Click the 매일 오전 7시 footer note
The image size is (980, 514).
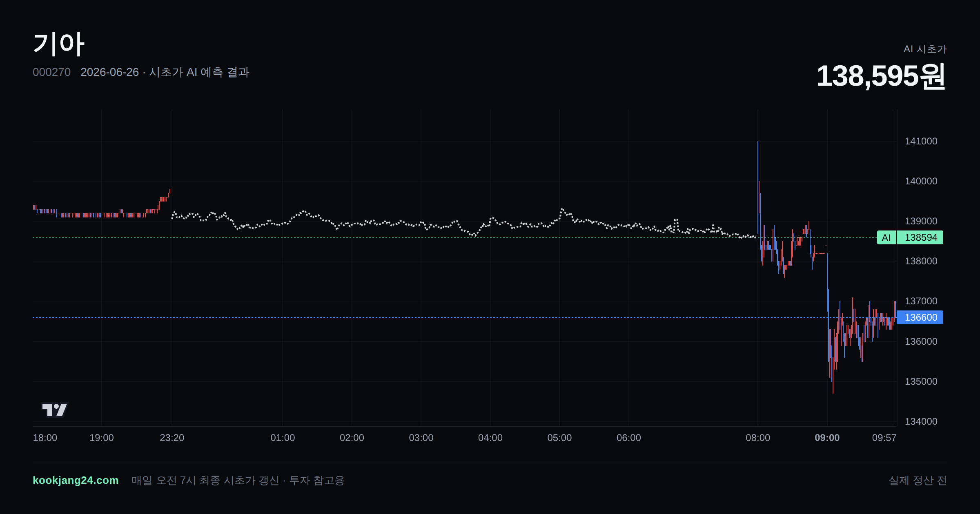[x=238, y=480]
